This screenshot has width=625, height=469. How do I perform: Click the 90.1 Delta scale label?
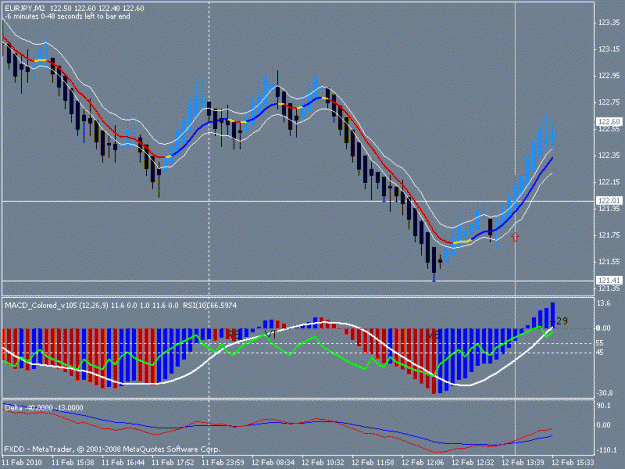[603, 406]
